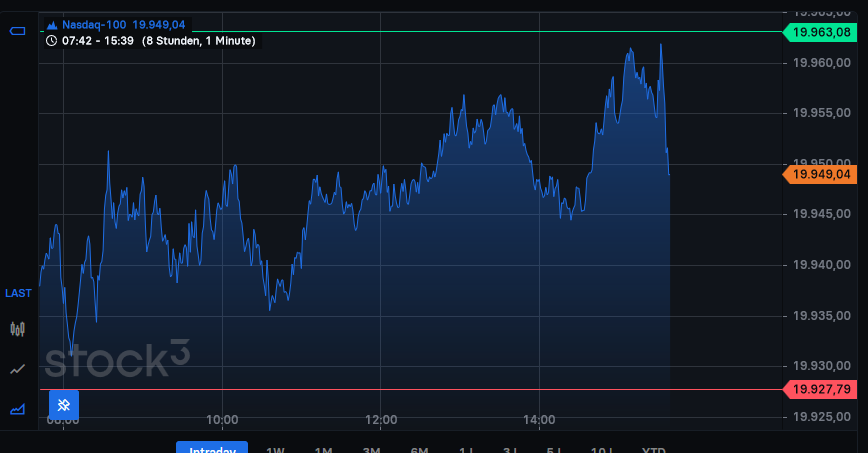
Task: Switch to line chart type
Action: coord(18,369)
